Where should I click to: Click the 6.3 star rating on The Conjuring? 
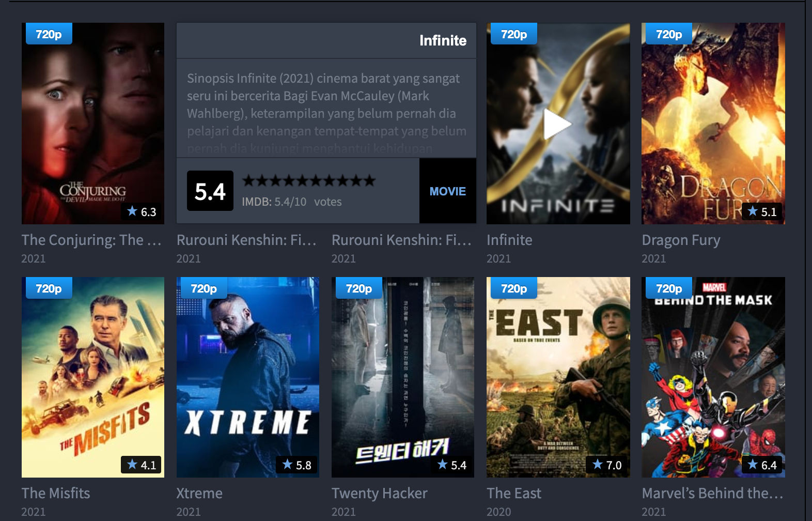click(x=142, y=211)
